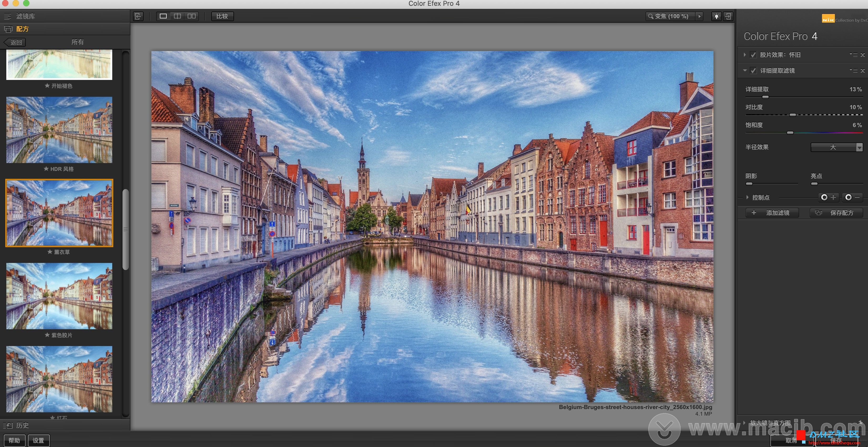Click the image file name label
The image size is (868, 447).
click(635, 407)
